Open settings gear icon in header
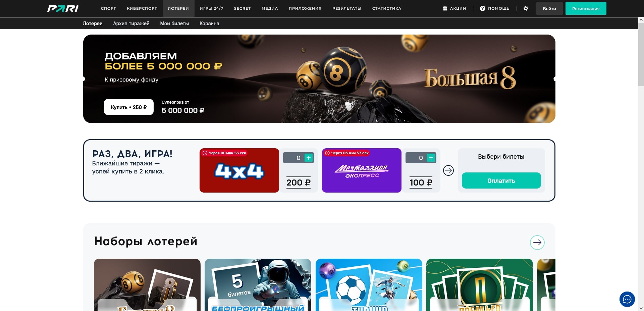This screenshot has height=311, width=644. pyautogui.click(x=526, y=8)
